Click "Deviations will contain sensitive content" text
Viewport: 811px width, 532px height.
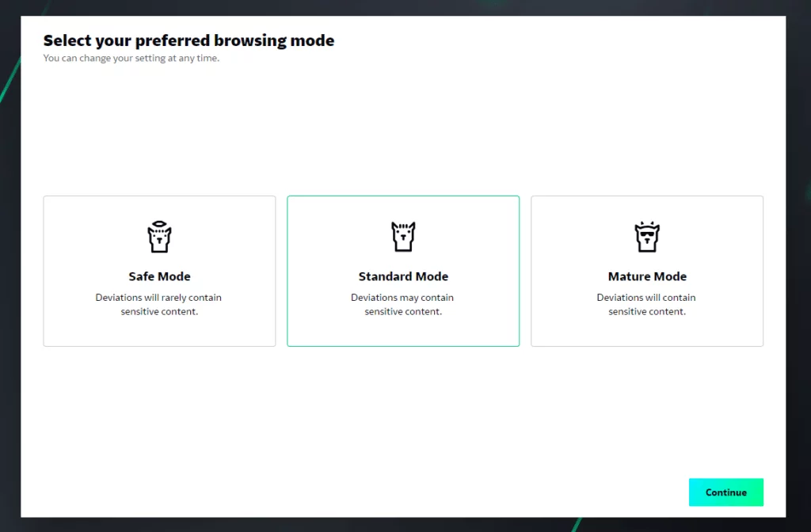[646, 305]
